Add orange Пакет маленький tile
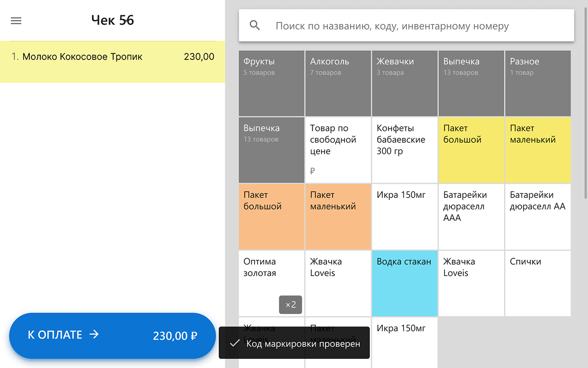The image size is (588, 368). 338,216
